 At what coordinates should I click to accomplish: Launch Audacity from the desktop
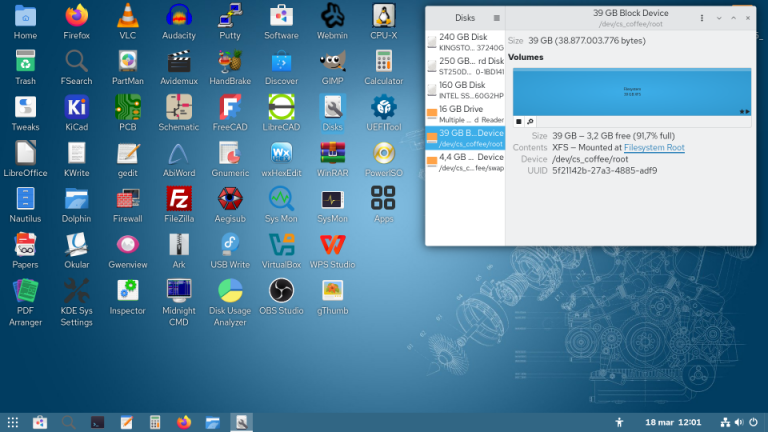tap(179, 20)
